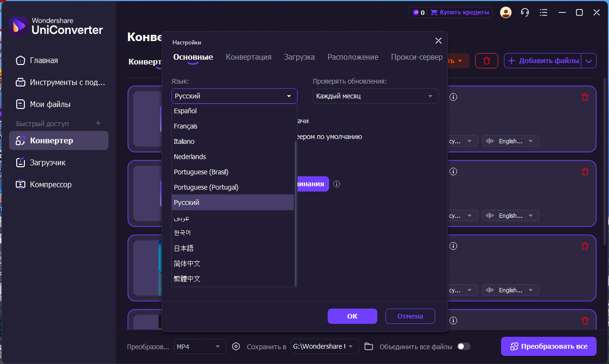Select Français from the language list
Image resolution: width=609 pixels, height=364 pixels.
point(186,126)
